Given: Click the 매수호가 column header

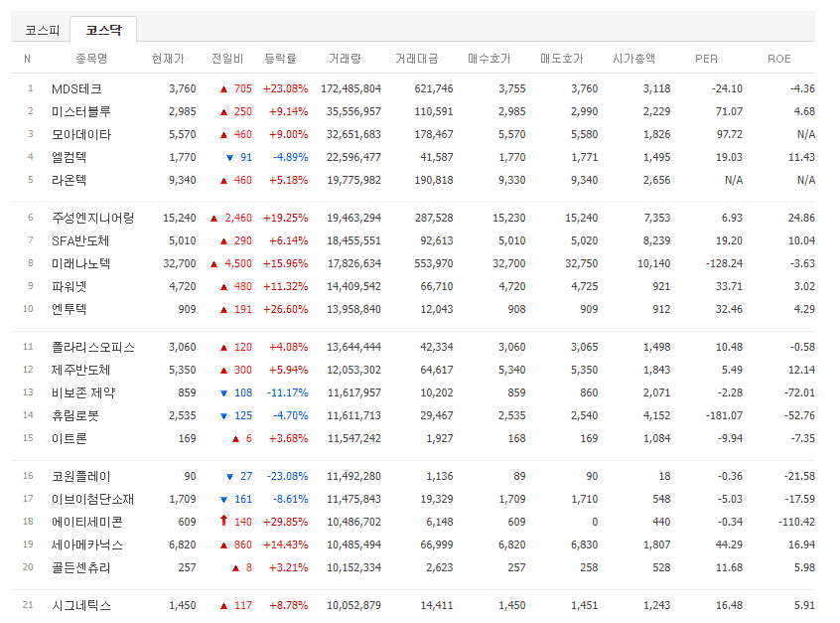Looking at the screenshot, I should [490, 59].
